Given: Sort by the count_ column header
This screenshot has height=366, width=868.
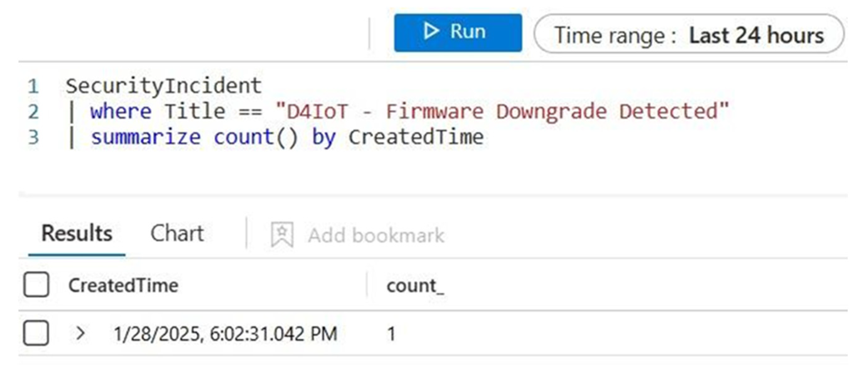Looking at the screenshot, I should (415, 286).
